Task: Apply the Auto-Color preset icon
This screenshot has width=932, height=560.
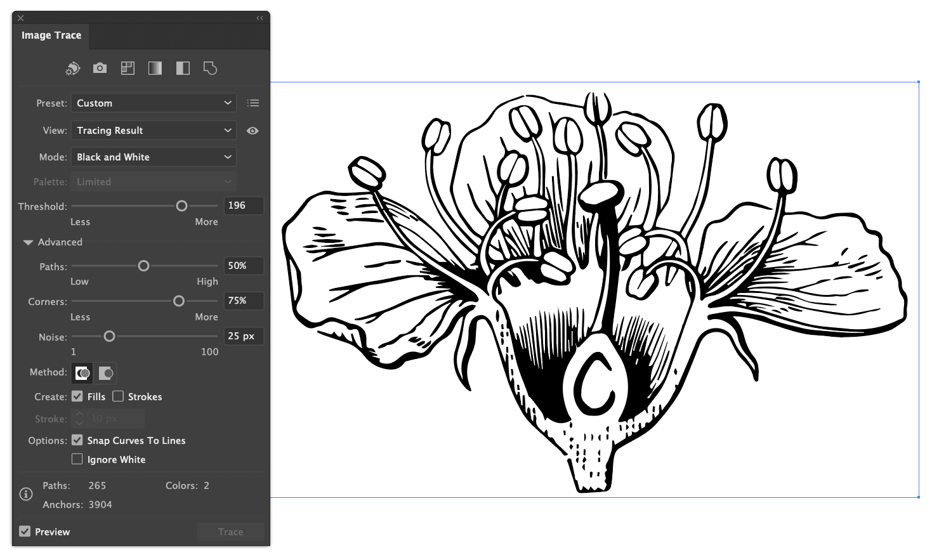Action: pos(73,68)
